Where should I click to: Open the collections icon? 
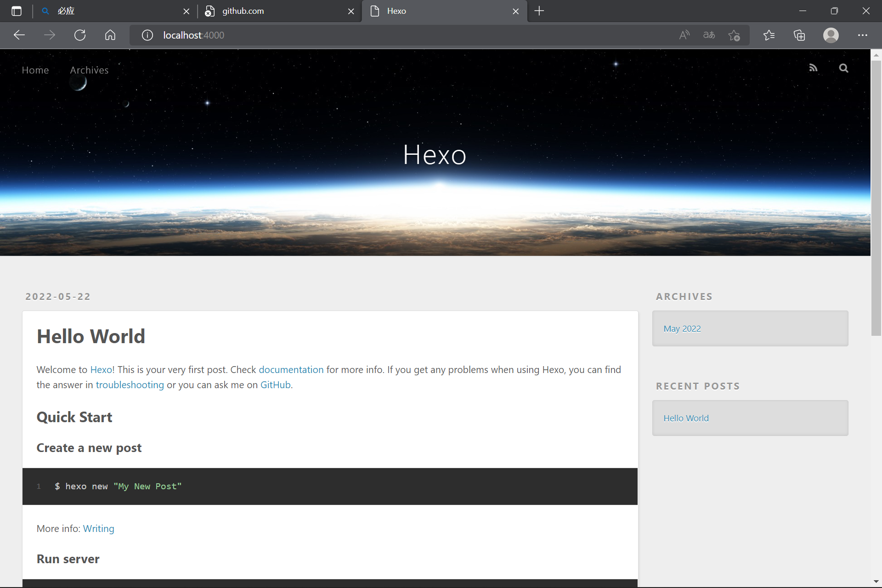(799, 35)
